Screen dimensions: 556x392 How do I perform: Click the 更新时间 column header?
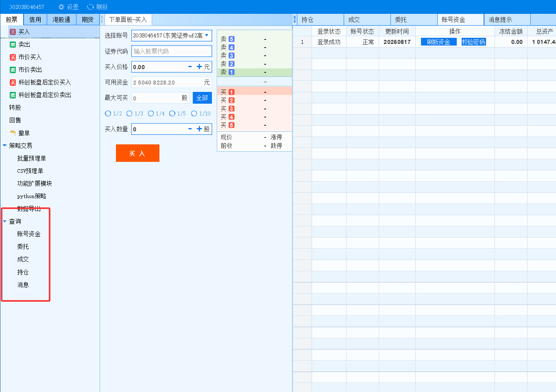tap(397, 31)
